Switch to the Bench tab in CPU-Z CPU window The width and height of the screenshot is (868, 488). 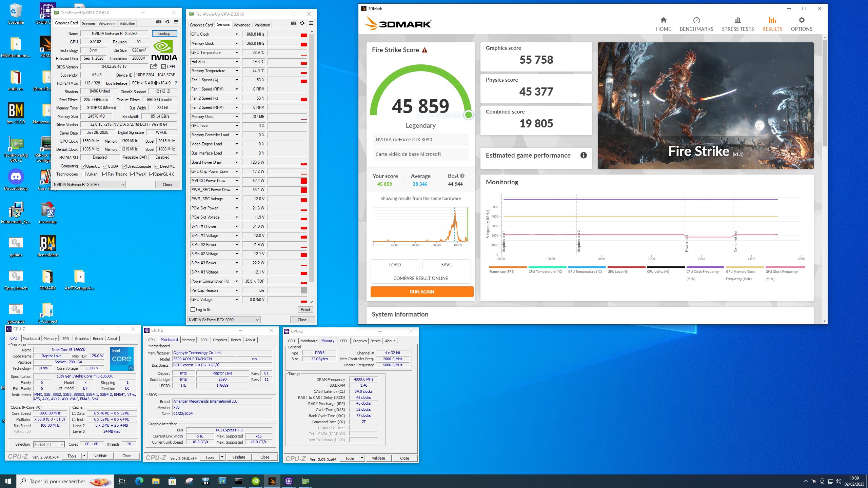coord(98,339)
